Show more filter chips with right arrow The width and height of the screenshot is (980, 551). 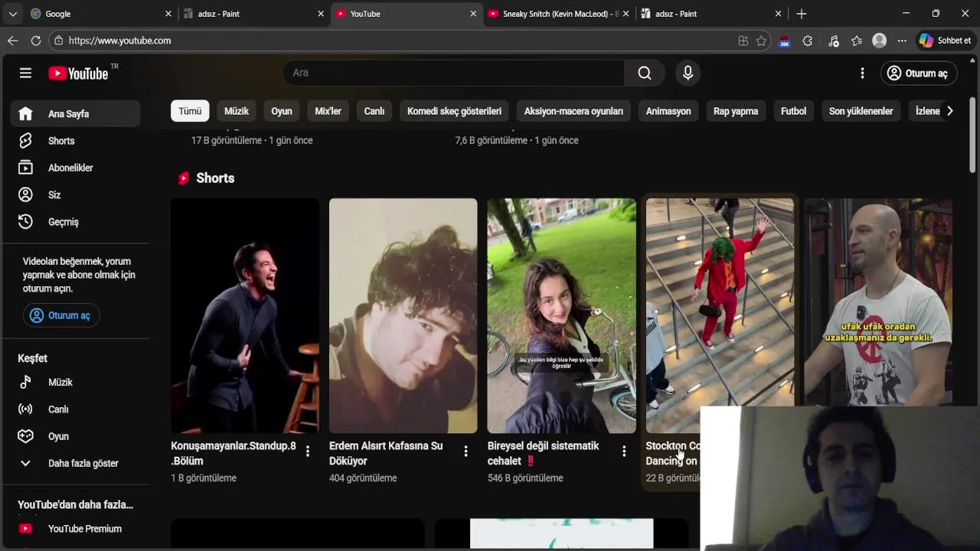(949, 111)
